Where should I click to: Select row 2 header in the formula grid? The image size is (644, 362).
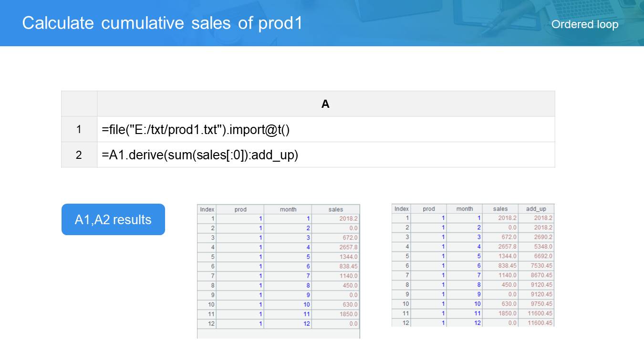click(x=79, y=155)
